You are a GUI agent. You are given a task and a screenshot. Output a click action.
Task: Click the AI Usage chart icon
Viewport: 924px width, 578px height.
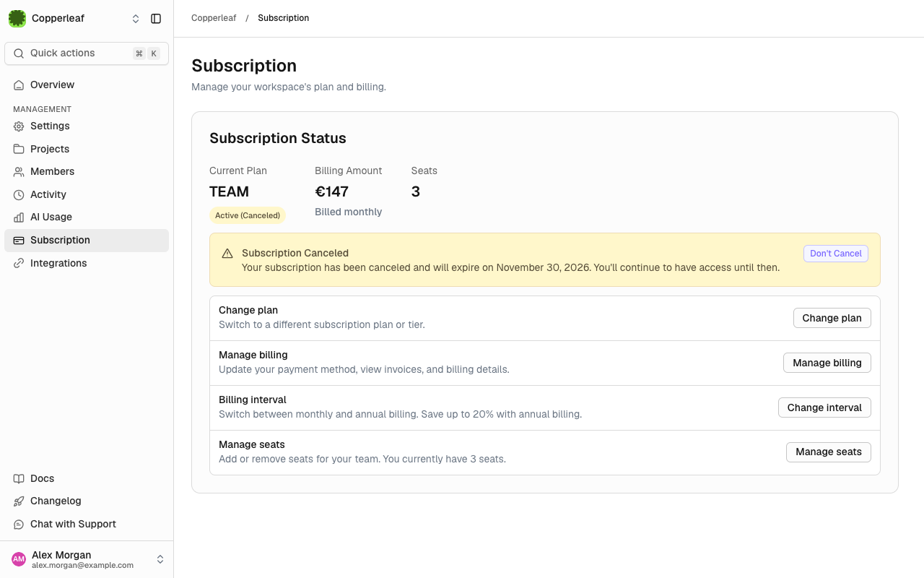point(19,217)
